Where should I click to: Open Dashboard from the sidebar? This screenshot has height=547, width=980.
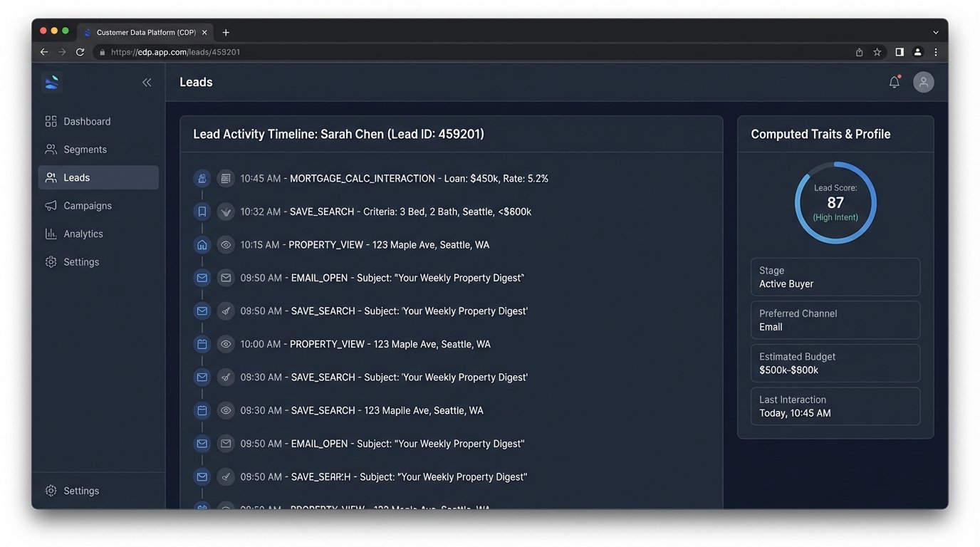pyautogui.click(x=87, y=122)
